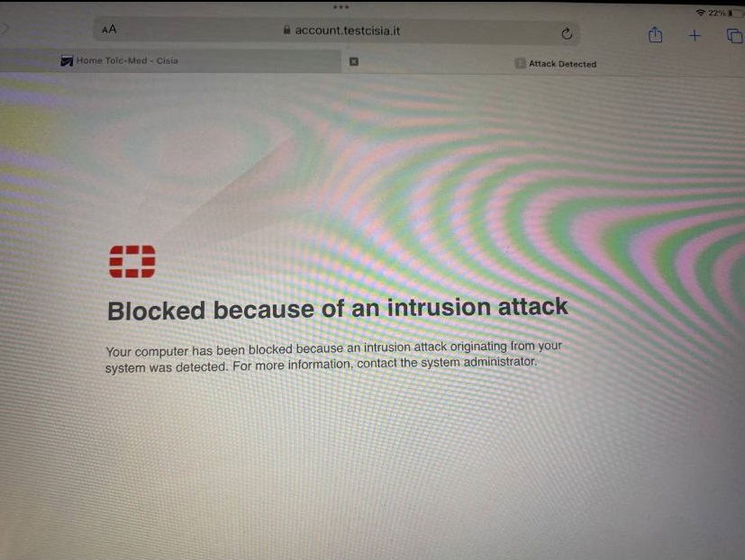Tap the Wi-Fi status icon
The height and width of the screenshot is (560, 745).
coord(700,13)
